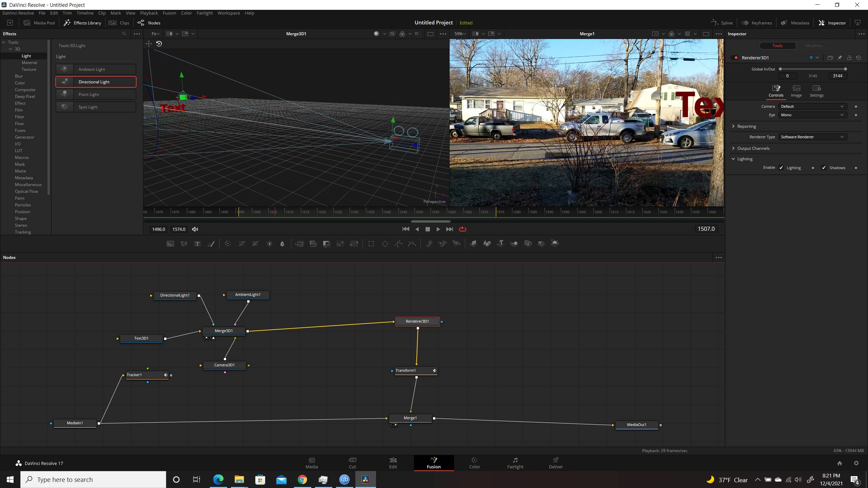The height and width of the screenshot is (488, 868).
Task: Add a Brightness Contrast node from the toolbar
Action: (269, 244)
